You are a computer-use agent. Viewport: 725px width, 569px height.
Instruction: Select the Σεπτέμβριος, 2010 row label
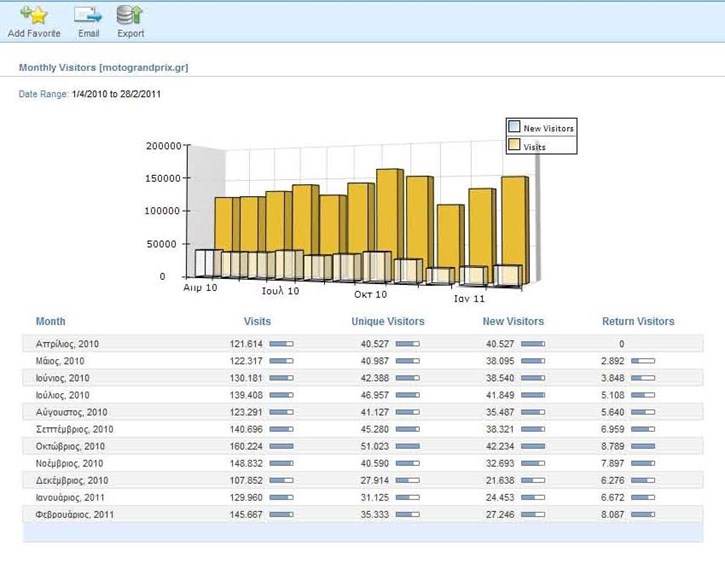74,429
